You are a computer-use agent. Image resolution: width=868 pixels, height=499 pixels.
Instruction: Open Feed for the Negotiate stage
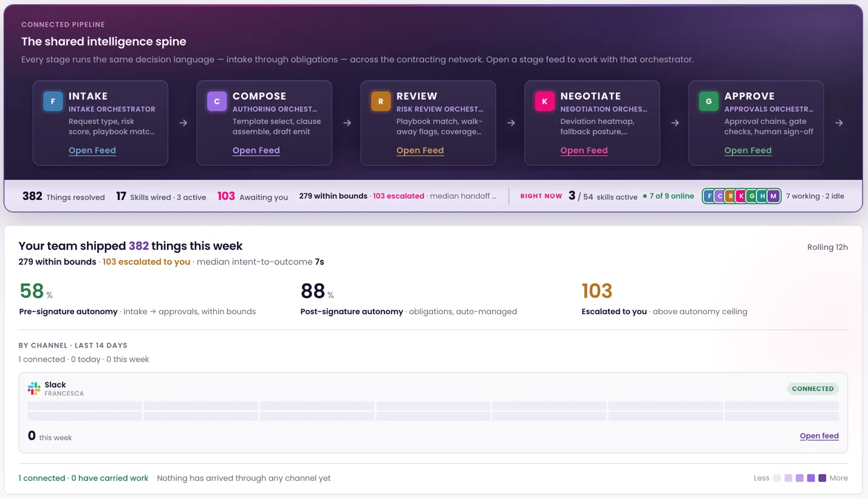[584, 150]
